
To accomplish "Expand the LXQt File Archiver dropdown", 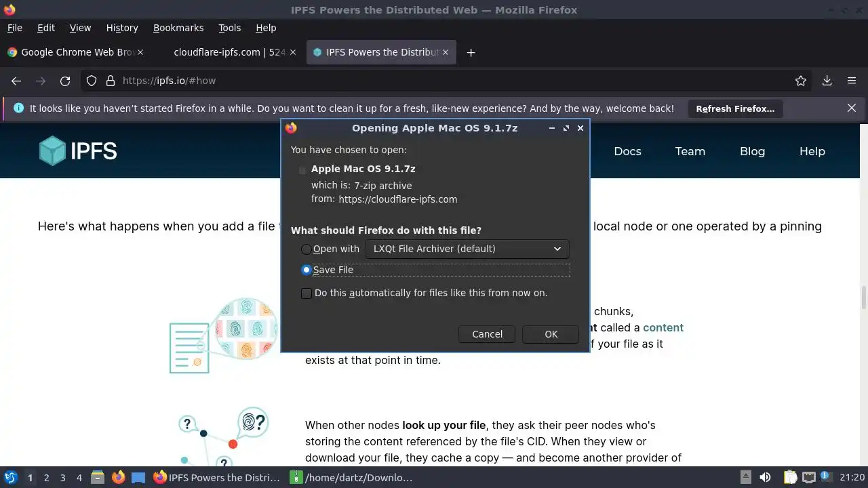I will pos(467,249).
